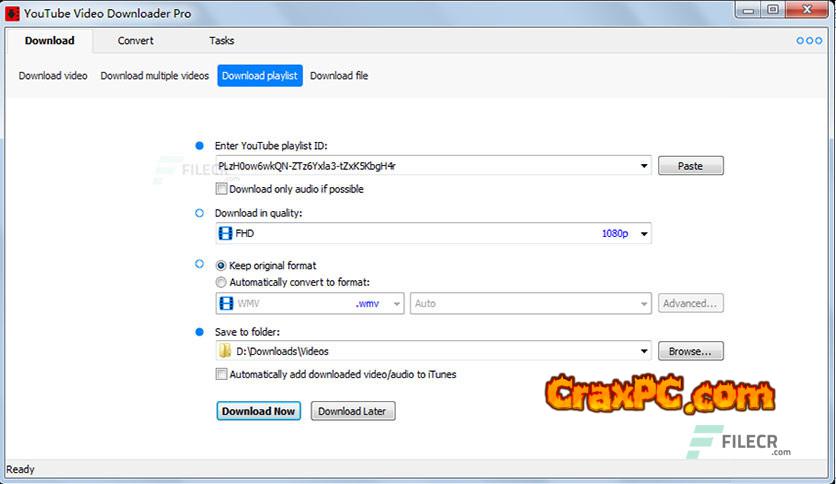This screenshot has height=484, width=836.
Task: Minimize the downloader window
Action: pyautogui.click(x=749, y=10)
